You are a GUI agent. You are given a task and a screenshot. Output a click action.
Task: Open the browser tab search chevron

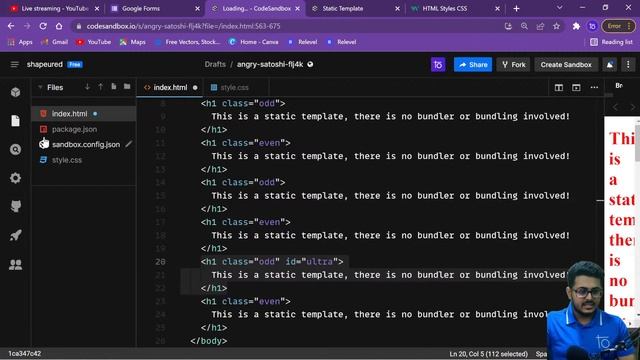coord(560,8)
